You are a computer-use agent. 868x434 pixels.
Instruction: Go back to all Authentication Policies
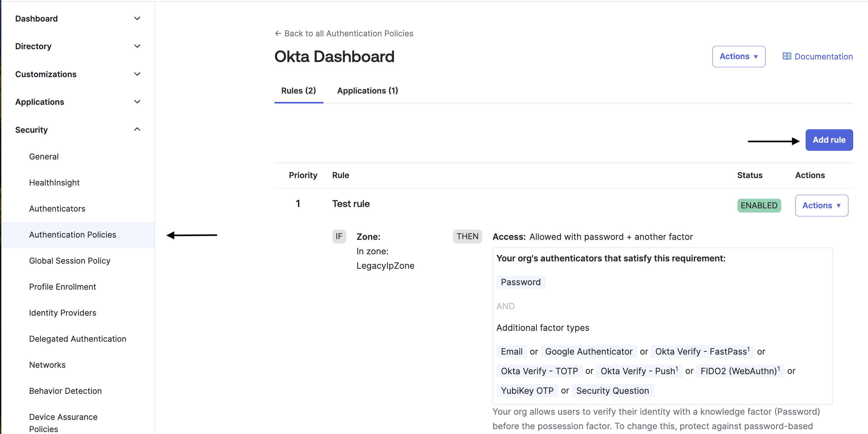coord(344,33)
